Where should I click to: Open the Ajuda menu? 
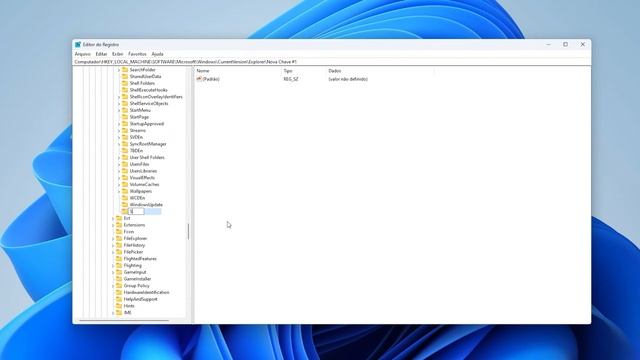157,54
